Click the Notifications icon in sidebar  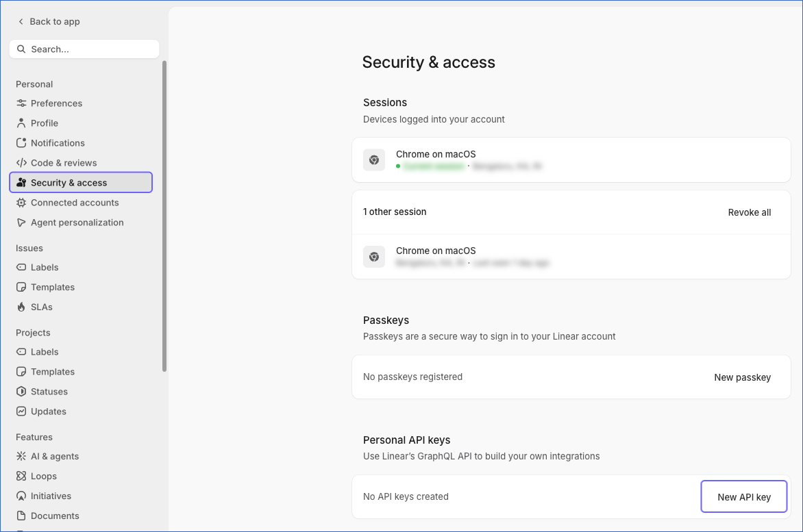click(21, 143)
